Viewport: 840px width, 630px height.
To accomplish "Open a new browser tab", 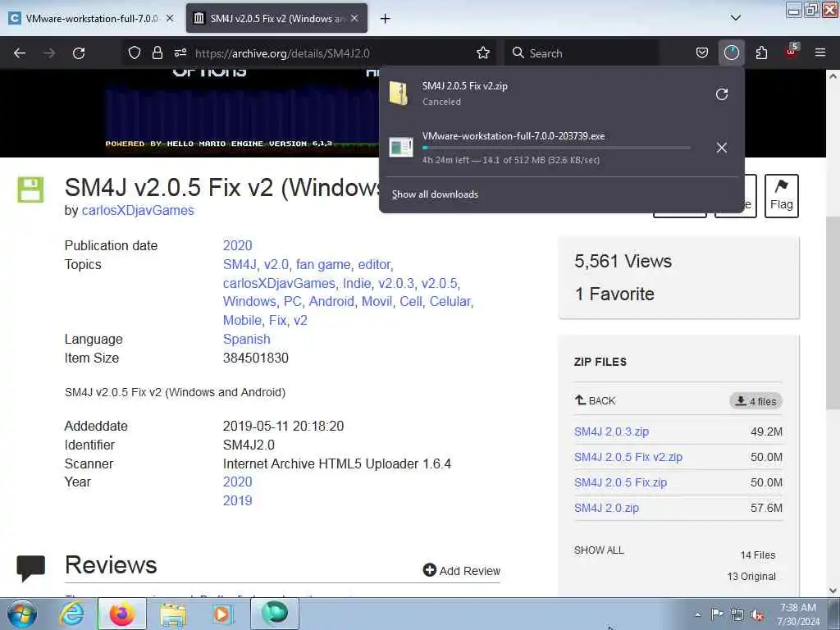I will click(x=385, y=18).
